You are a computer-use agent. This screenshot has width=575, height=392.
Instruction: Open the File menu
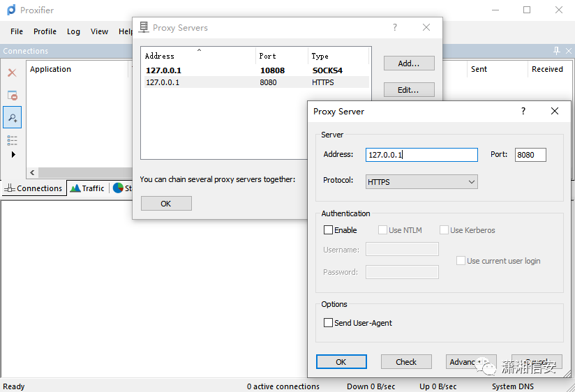[x=17, y=31]
